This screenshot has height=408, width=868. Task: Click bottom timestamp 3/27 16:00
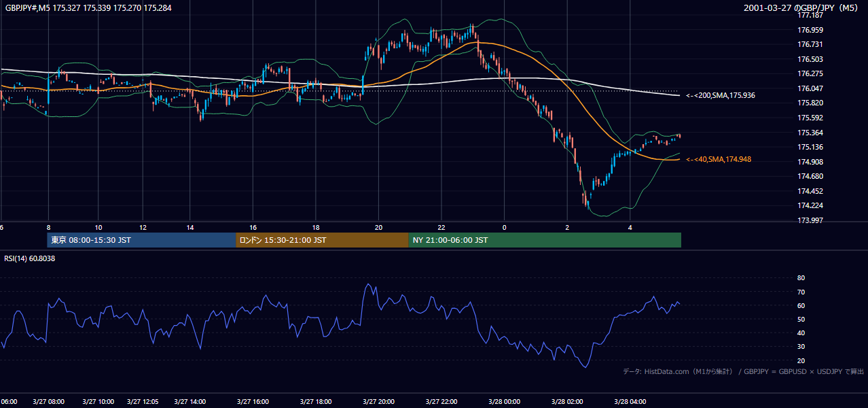pos(253,402)
